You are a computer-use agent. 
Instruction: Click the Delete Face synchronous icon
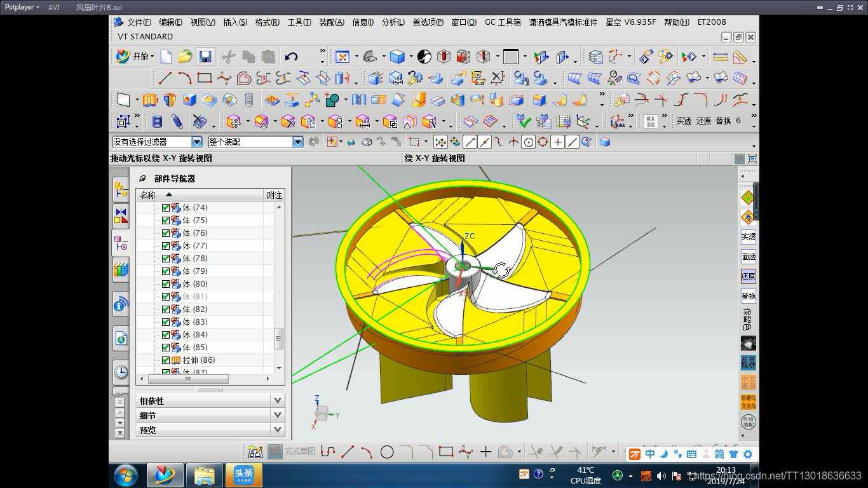click(288, 121)
